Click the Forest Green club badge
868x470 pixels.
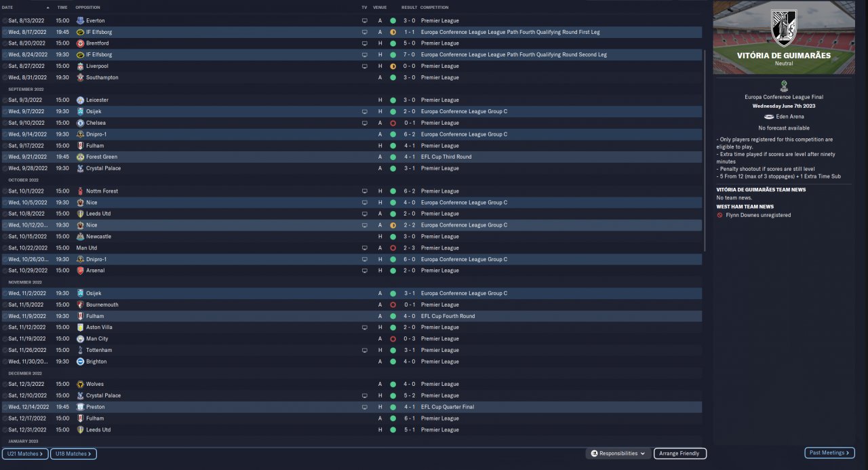tap(80, 157)
